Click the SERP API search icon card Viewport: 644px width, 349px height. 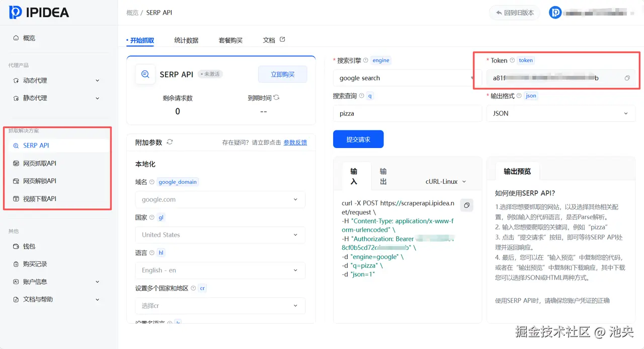[x=145, y=74]
